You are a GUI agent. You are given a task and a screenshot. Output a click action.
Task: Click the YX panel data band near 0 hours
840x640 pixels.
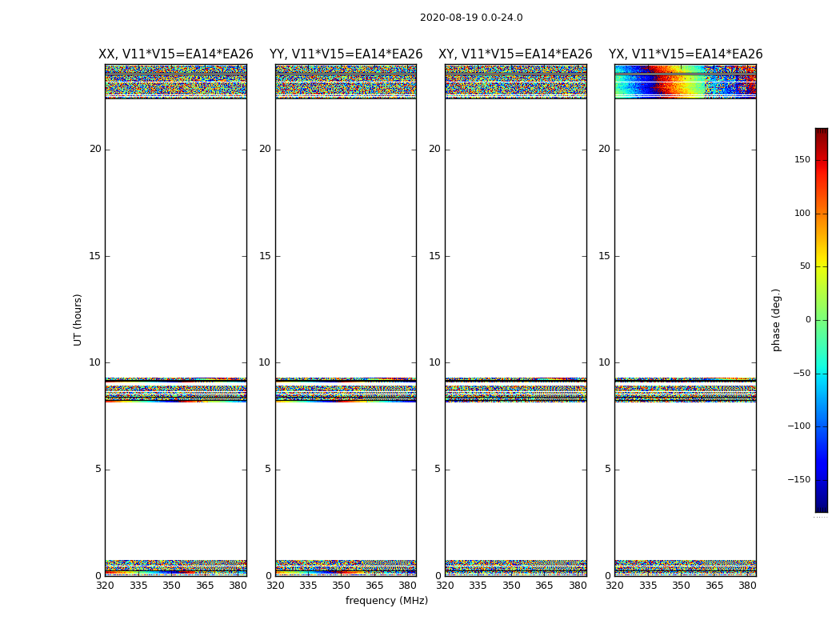[x=685, y=568]
